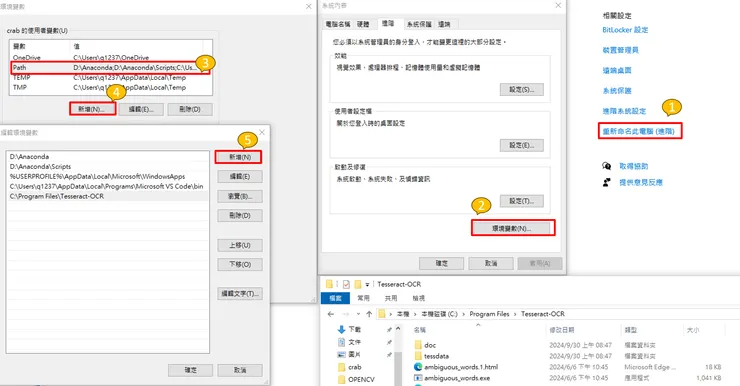Viewport: 740px width, 386px height.
Task: Expand breadcrumb chevron after 本機
Action: pos(415,314)
